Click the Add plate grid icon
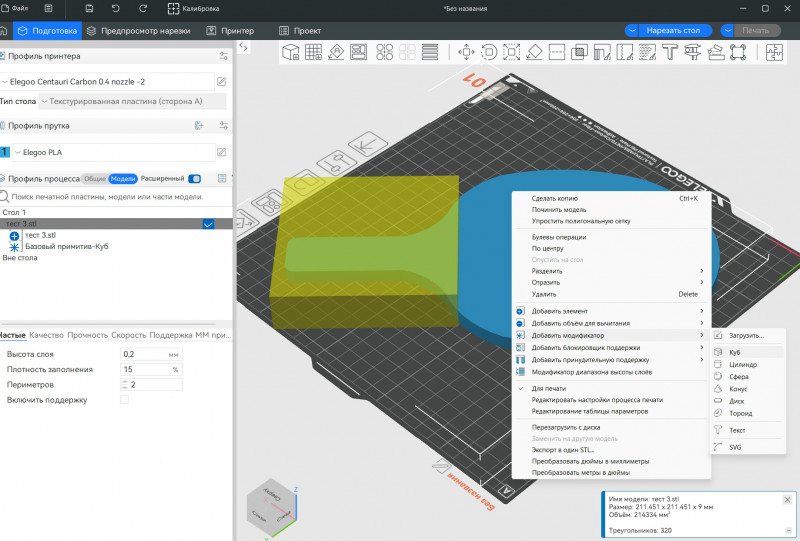 [313, 52]
